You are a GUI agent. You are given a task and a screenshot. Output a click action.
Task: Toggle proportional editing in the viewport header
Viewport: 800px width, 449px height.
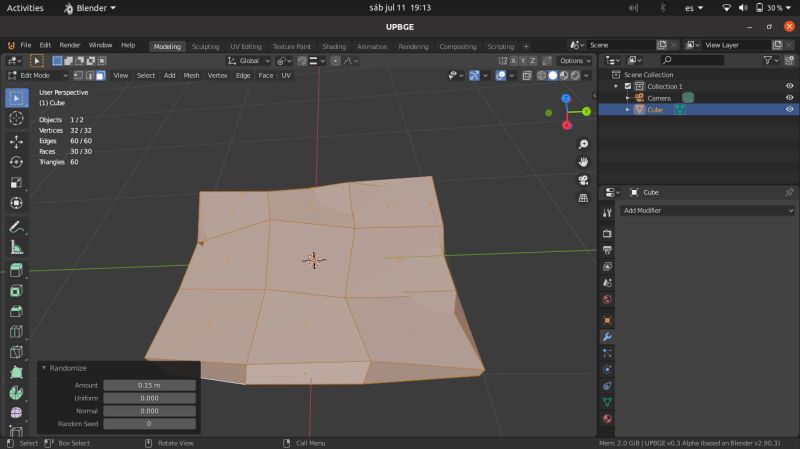[335, 61]
